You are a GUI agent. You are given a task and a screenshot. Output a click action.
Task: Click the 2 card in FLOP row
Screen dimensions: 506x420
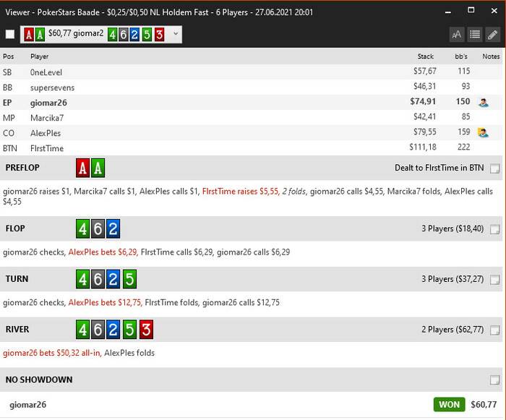[113, 228]
